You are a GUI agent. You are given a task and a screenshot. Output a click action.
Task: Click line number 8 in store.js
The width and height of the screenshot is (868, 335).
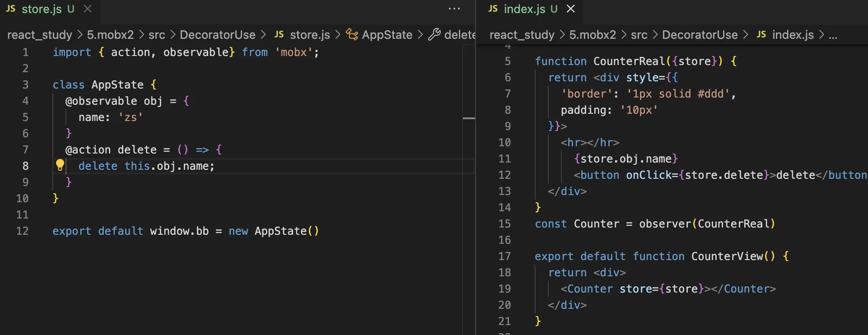pos(25,166)
